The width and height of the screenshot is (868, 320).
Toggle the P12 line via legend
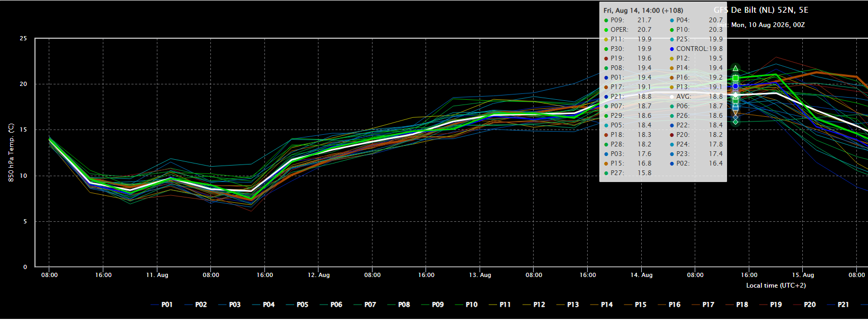tap(534, 305)
